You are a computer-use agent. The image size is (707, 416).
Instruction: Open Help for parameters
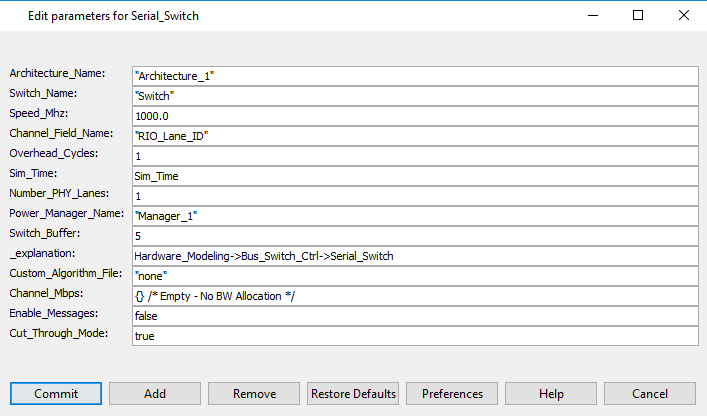tap(551, 394)
